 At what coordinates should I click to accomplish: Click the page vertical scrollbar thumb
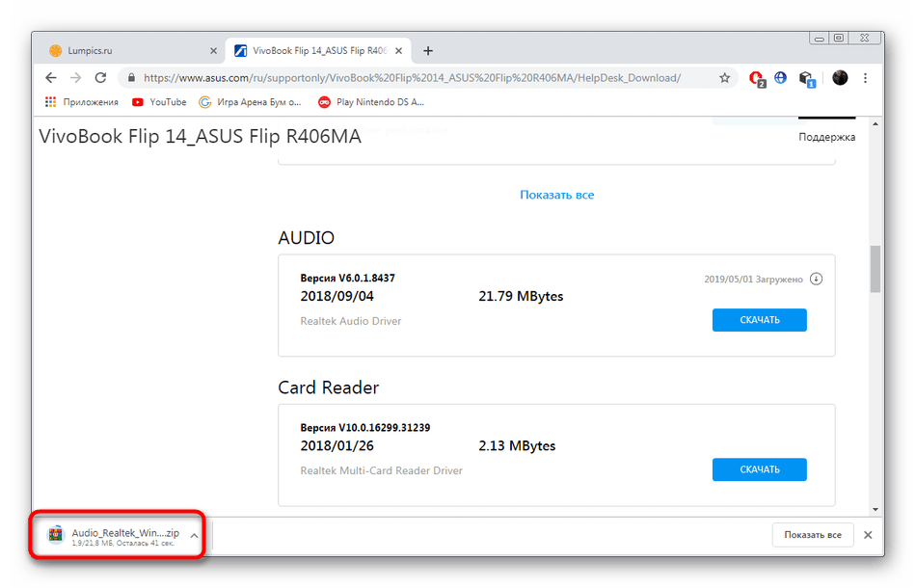(876, 269)
